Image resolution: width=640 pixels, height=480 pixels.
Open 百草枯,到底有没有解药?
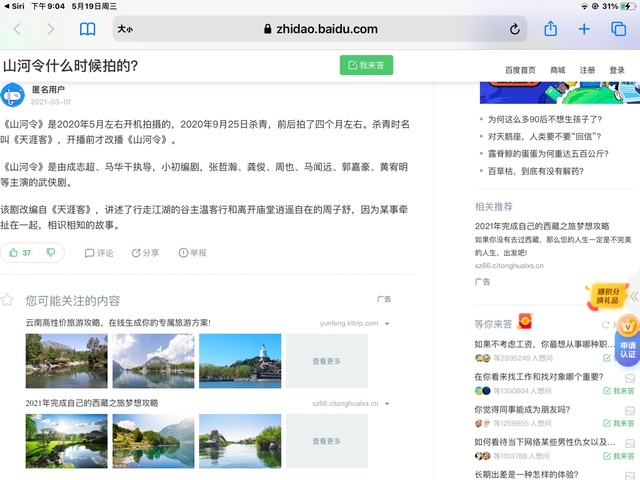[536, 171]
